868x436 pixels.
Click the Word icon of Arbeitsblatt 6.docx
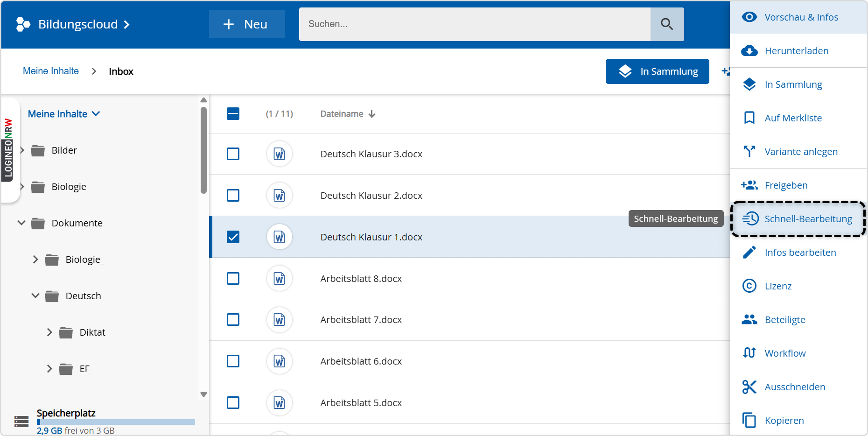[x=280, y=361]
